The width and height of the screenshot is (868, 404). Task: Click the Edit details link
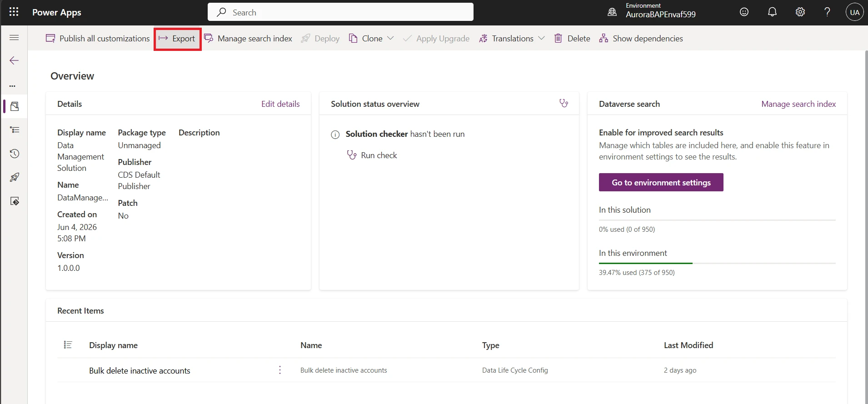280,104
